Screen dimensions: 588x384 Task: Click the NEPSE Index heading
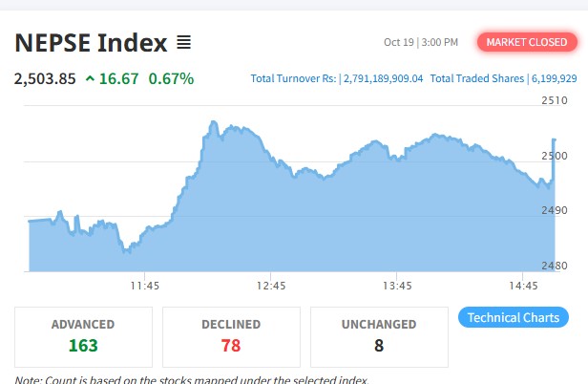pyautogui.click(x=90, y=43)
